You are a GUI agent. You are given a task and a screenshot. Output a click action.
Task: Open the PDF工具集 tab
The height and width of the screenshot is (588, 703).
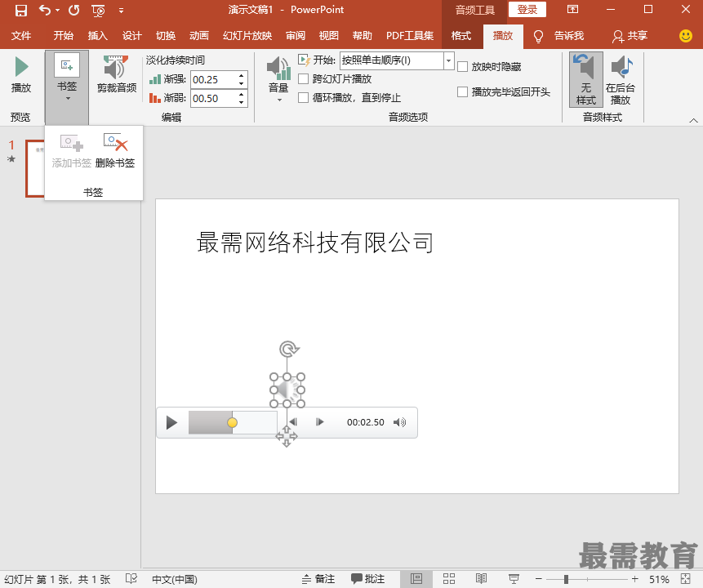(x=410, y=35)
